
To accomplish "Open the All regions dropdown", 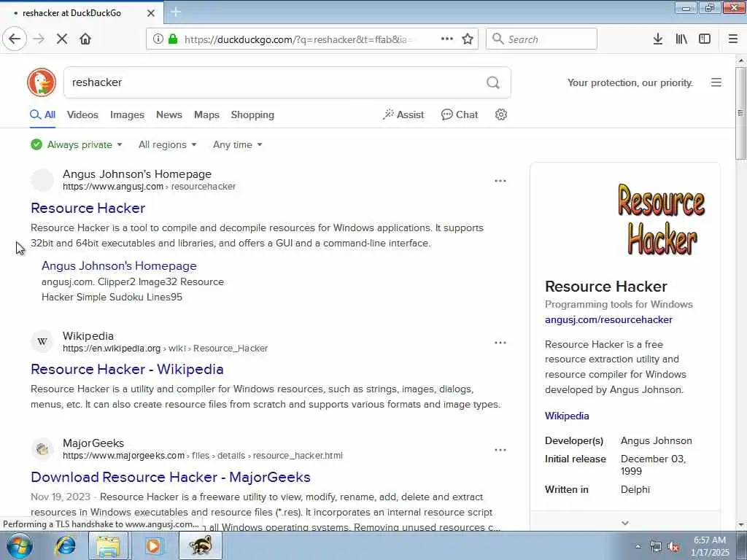I will (167, 145).
